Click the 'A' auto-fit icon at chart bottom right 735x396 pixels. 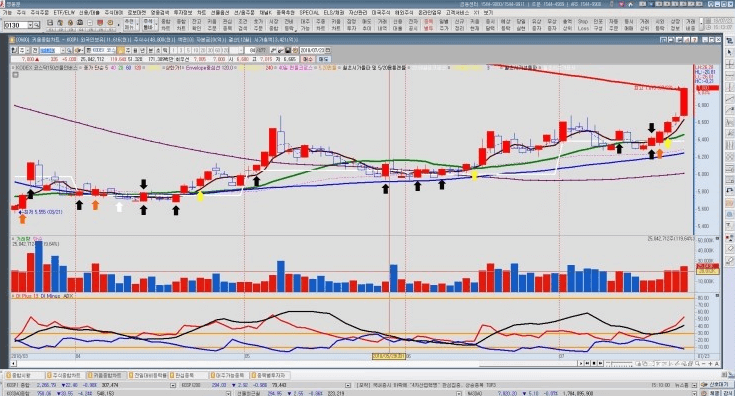click(x=716, y=364)
